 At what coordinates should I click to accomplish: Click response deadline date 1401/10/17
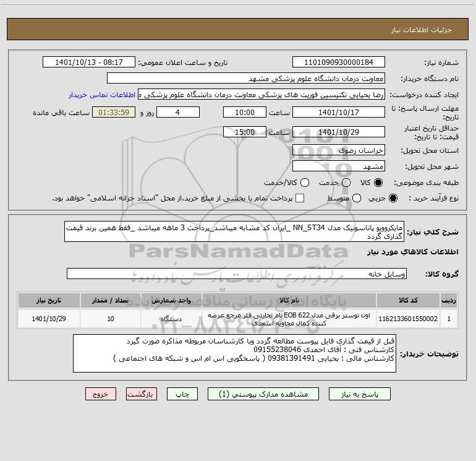pos(339,112)
